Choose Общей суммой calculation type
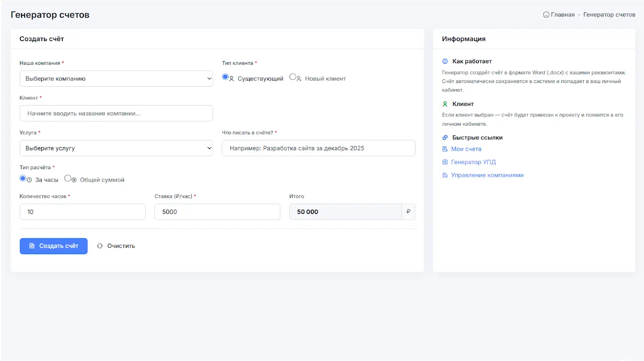Screen dimensions: 644x361 tap(68, 178)
